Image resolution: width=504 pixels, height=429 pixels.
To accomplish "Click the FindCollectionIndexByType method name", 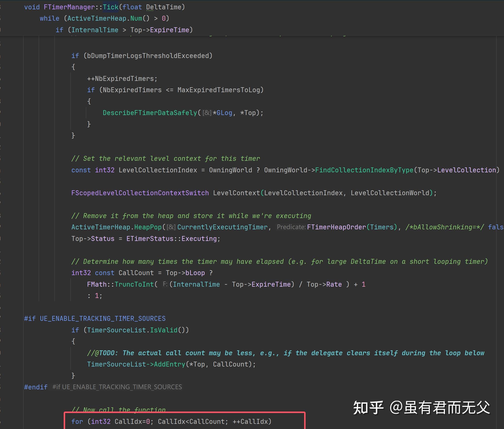I will (x=364, y=170).
